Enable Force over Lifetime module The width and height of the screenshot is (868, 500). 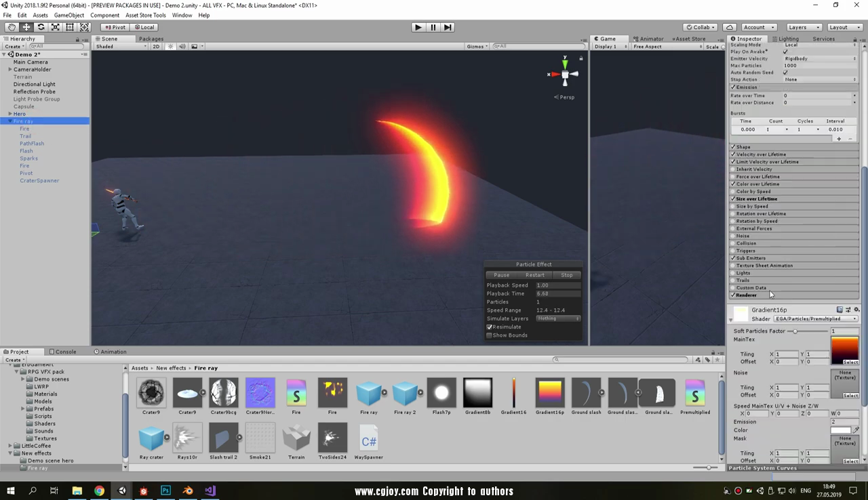(x=733, y=177)
